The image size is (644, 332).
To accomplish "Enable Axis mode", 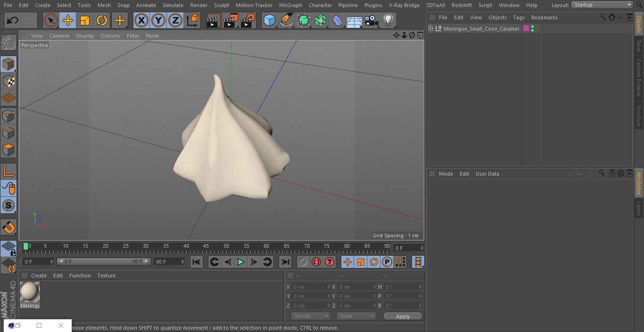I will (x=8, y=171).
